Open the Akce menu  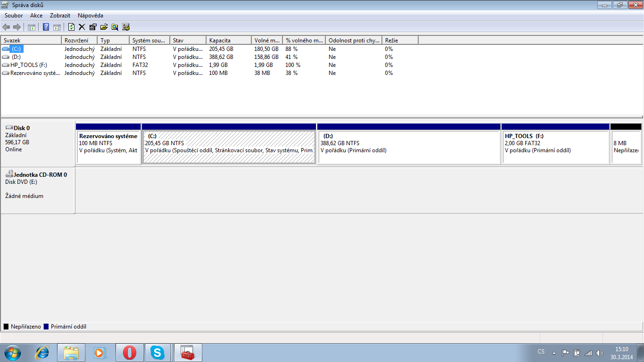(36, 16)
